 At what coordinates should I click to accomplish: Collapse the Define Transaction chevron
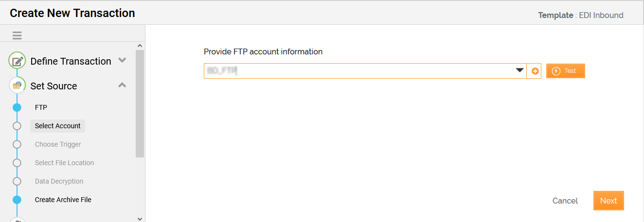pos(123,61)
